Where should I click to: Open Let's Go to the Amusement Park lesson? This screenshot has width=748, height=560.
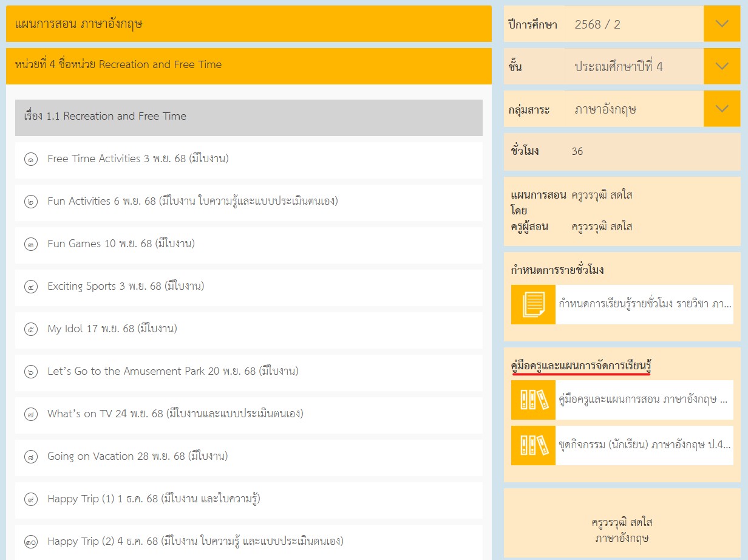(x=173, y=371)
